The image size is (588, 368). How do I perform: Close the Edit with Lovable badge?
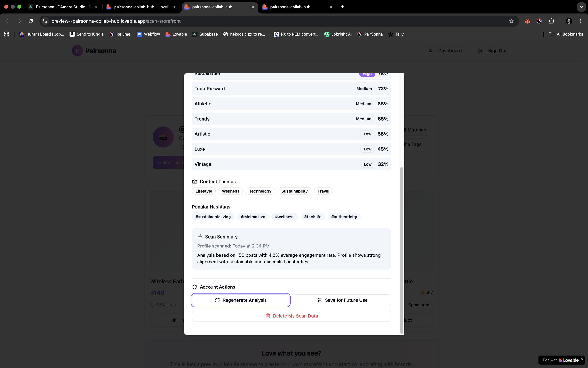click(x=582, y=359)
